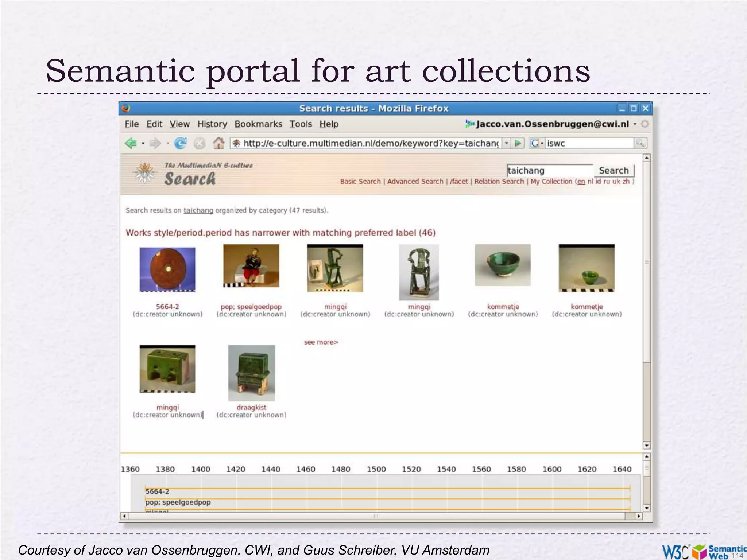Viewport: 747px width, 560px height.
Task: Expand the URL history dropdown arrow
Action: [506, 143]
